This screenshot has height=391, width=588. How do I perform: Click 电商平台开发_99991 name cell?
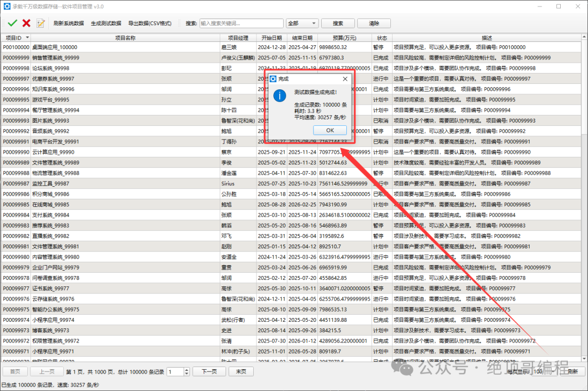tap(125, 142)
